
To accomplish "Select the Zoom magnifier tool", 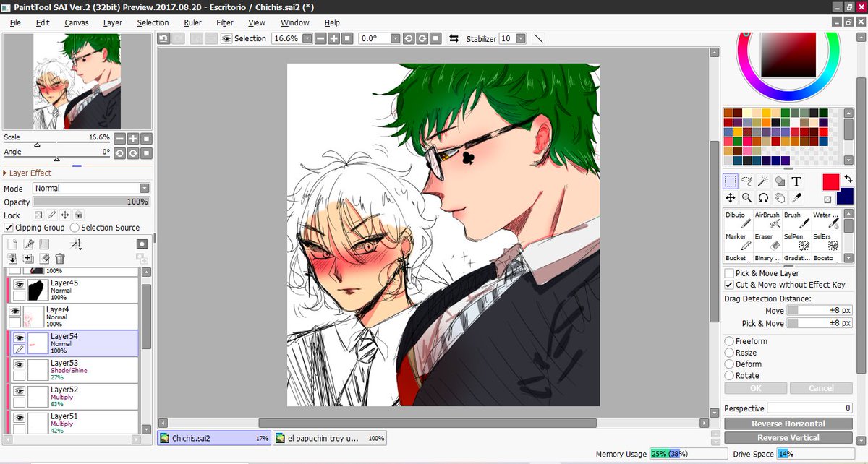I will 747,197.
